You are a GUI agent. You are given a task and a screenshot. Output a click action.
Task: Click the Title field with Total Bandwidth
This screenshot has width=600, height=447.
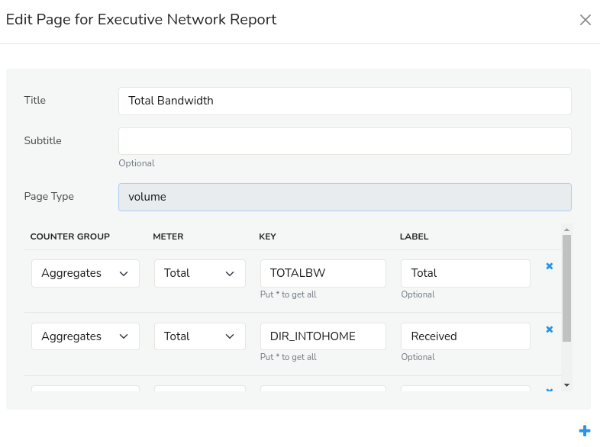[x=345, y=101]
